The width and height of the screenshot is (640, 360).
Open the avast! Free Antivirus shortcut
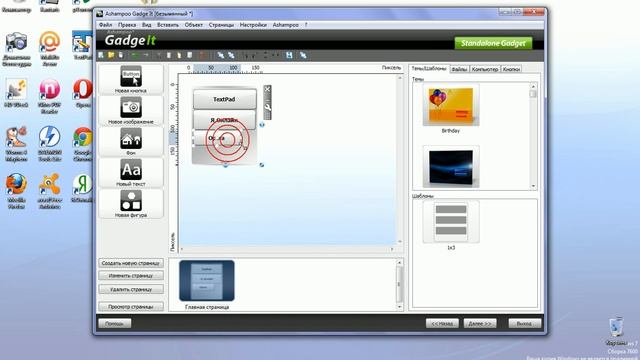pyautogui.click(x=49, y=191)
